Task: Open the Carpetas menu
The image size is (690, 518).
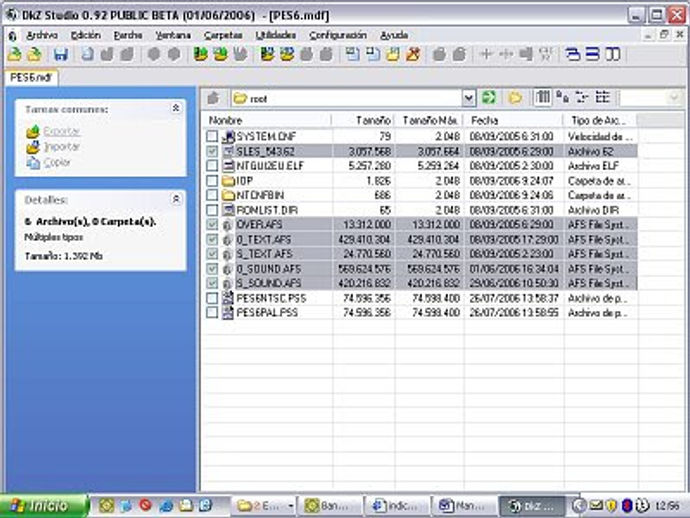Action: coord(223,35)
